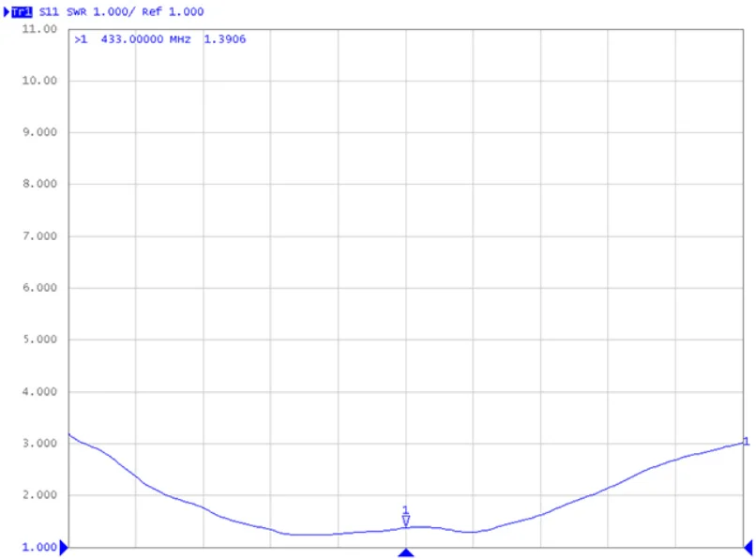Click the marker frequency readout 433.00000 MHz
756x559 pixels.
coord(145,39)
